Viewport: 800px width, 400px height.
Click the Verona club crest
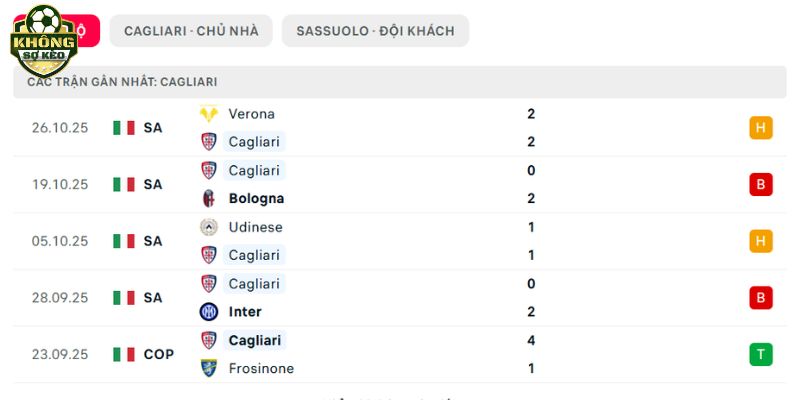coord(209,114)
